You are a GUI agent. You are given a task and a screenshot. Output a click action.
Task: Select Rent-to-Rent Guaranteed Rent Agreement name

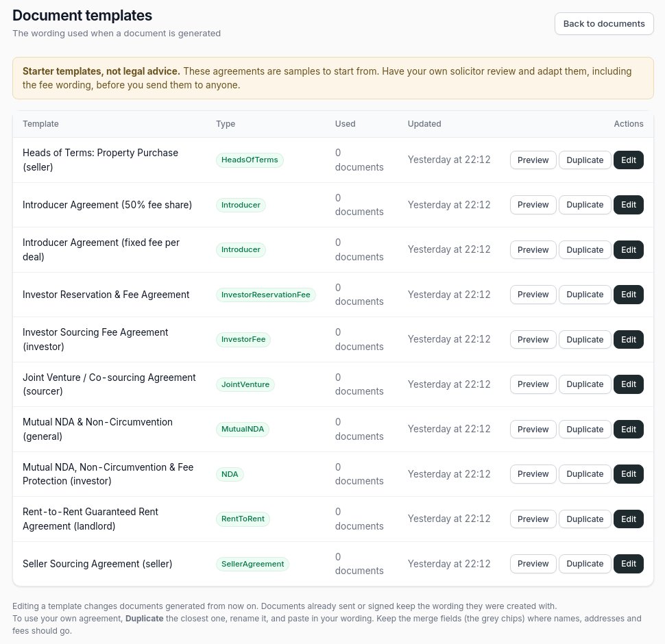(90, 519)
